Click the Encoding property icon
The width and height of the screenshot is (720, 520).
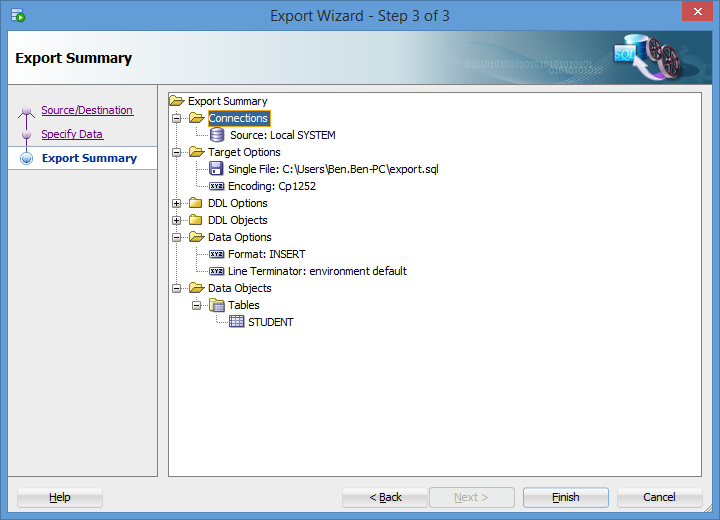(217, 186)
